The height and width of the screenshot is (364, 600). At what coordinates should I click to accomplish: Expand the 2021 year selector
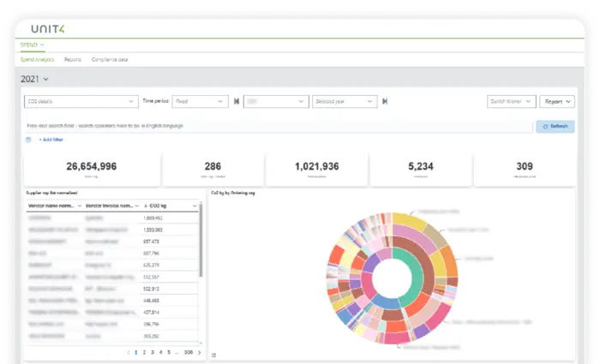[x=34, y=79]
